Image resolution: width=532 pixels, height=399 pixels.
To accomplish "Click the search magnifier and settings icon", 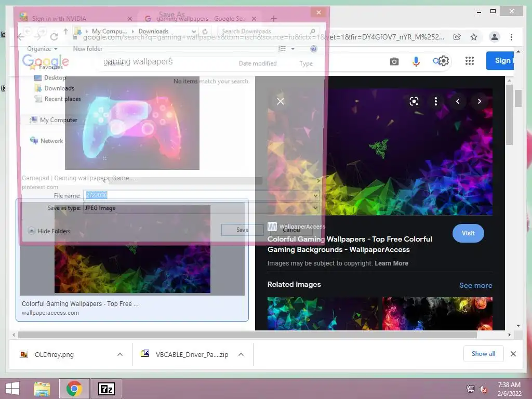I will (x=441, y=61).
